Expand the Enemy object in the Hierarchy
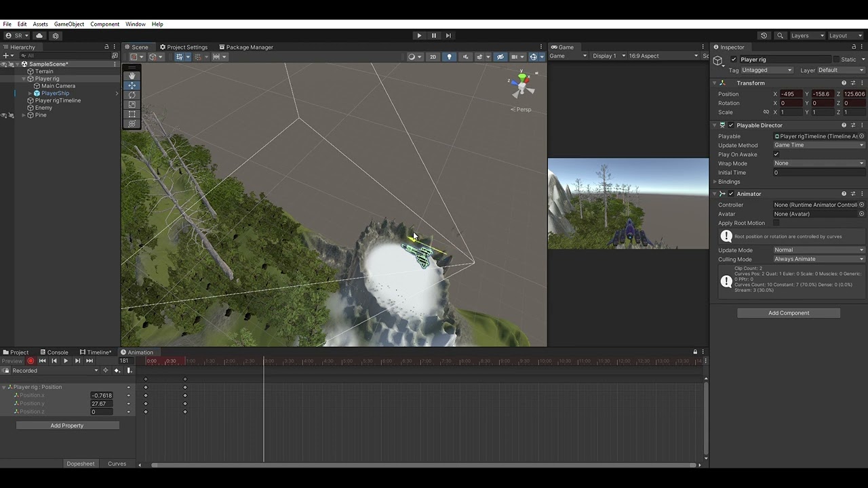 point(24,107)
